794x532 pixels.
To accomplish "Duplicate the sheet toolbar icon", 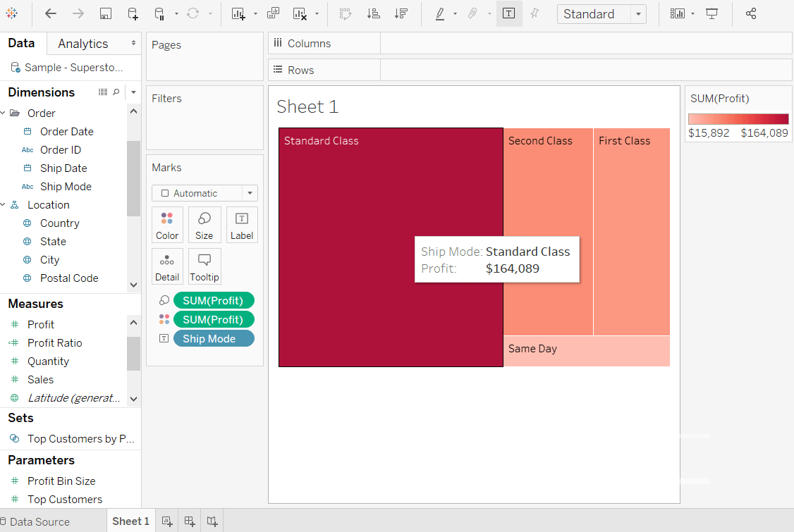I will click(x=273, y=13).
